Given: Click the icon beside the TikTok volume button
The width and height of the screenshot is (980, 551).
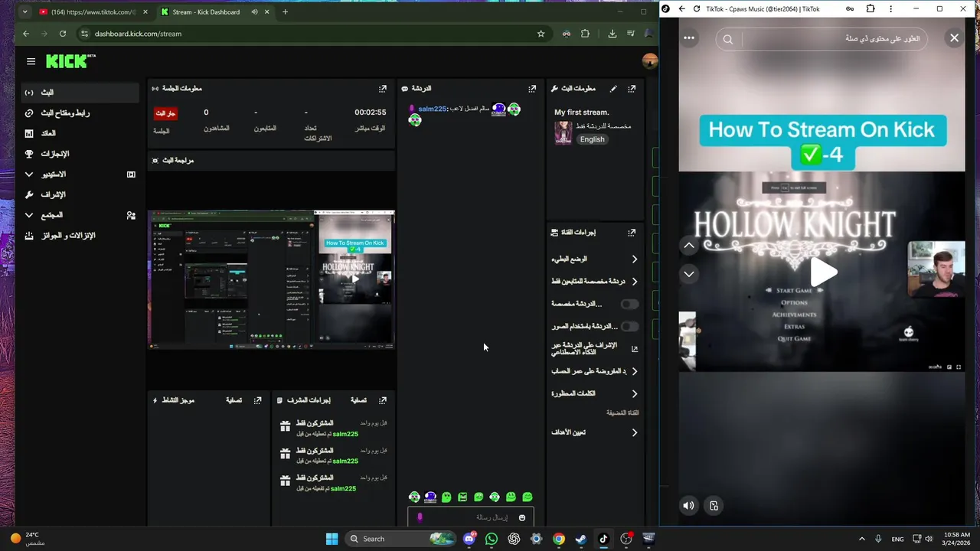Looking at the screenshot, I should 714,505.
